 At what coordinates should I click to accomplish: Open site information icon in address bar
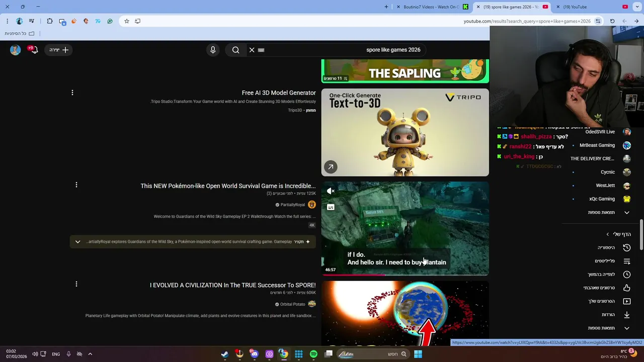pyautogui.click(x=598, y=21)
